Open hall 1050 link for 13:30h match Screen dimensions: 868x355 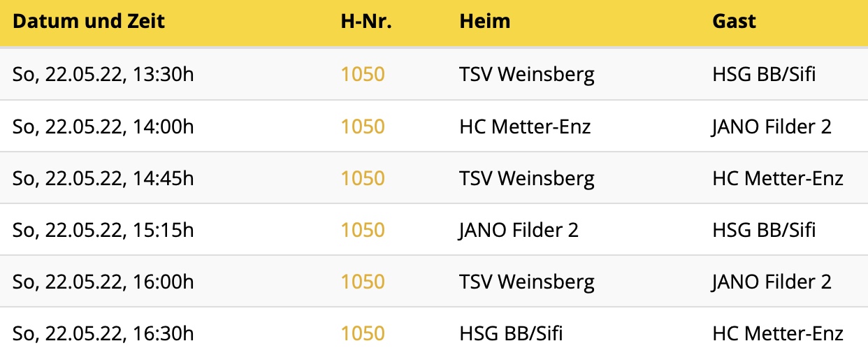tap(363, 74)
